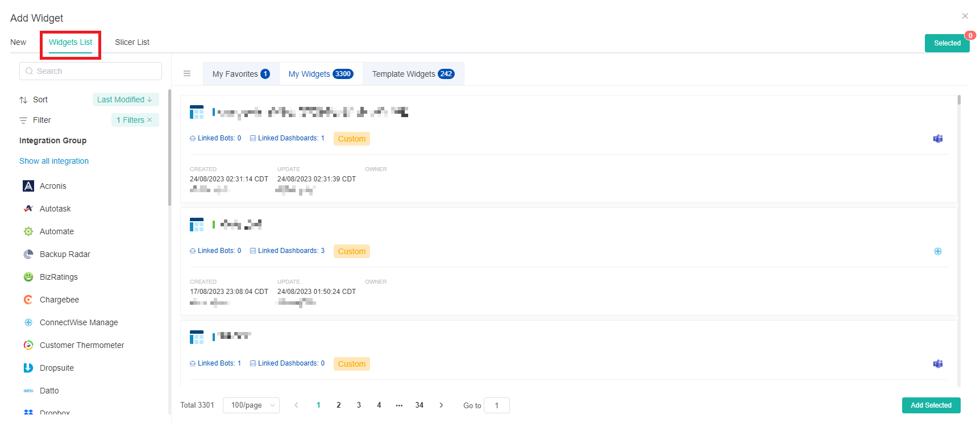Click Linked Dashboards: 1 on first card
This screenshot has height=423, width=980.
click(287, 138)
